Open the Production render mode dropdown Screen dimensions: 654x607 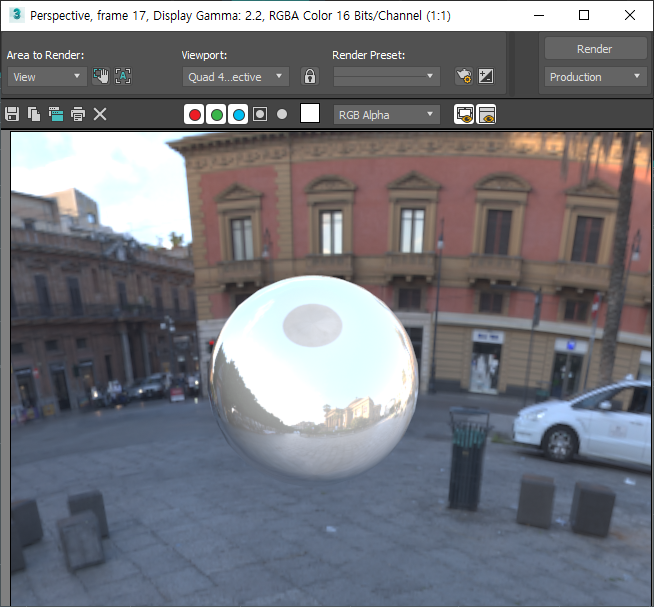pos(595,77)
